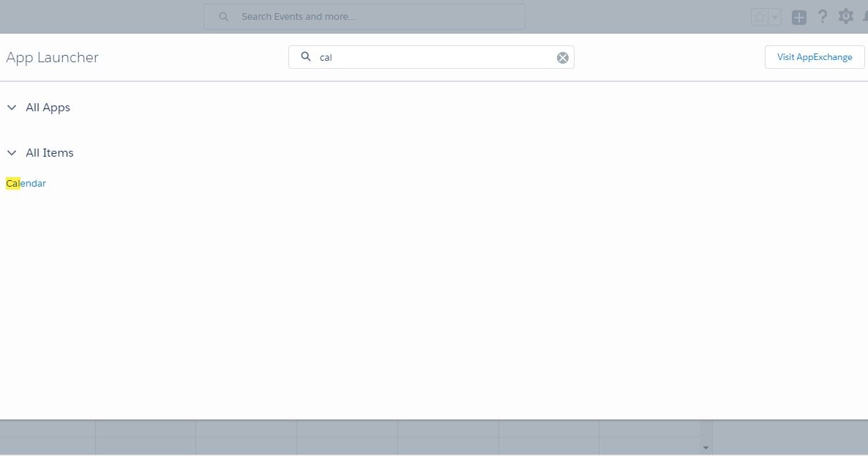
Task: Place cursor in the App Launcher search box
Action: [x=432, y=57]
